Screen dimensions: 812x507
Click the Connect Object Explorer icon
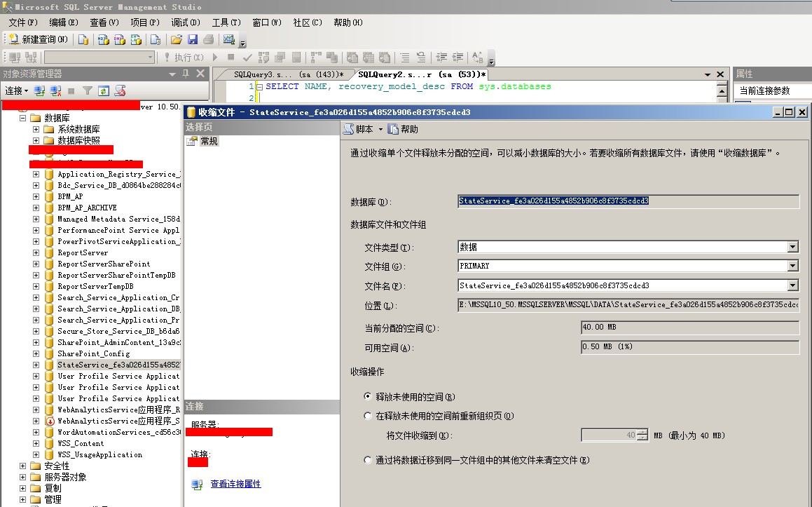pyautogui.click(x=39, y=91)
